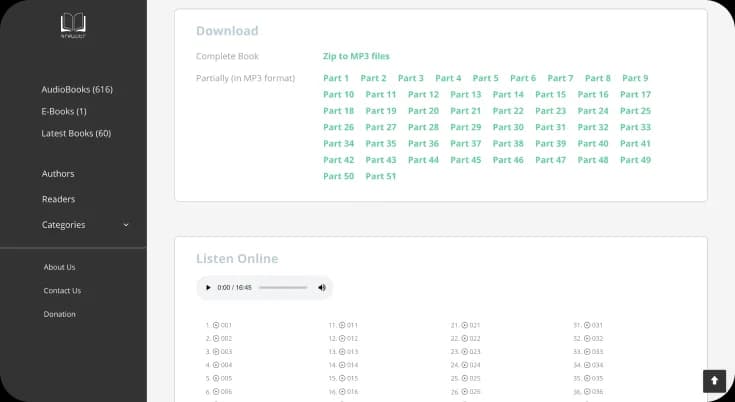Play track 031 from the list
This screenshot has height=402, width=735.
tap(593, 325)
